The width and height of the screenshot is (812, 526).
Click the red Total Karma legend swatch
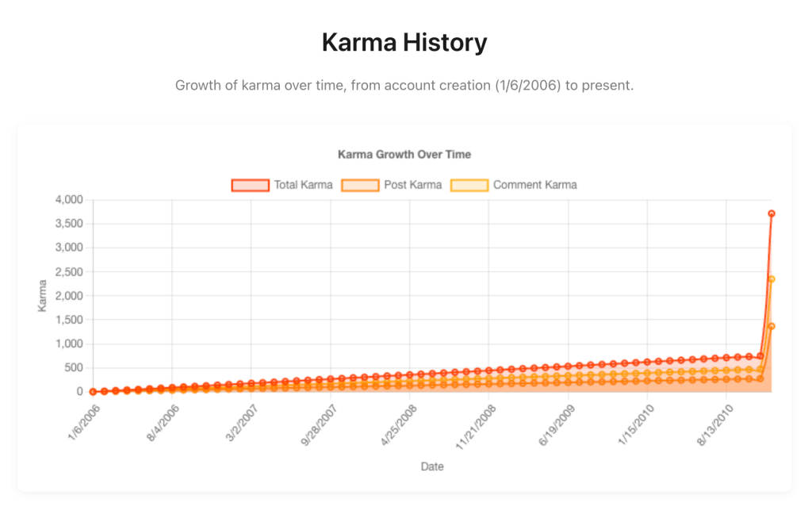250,185
